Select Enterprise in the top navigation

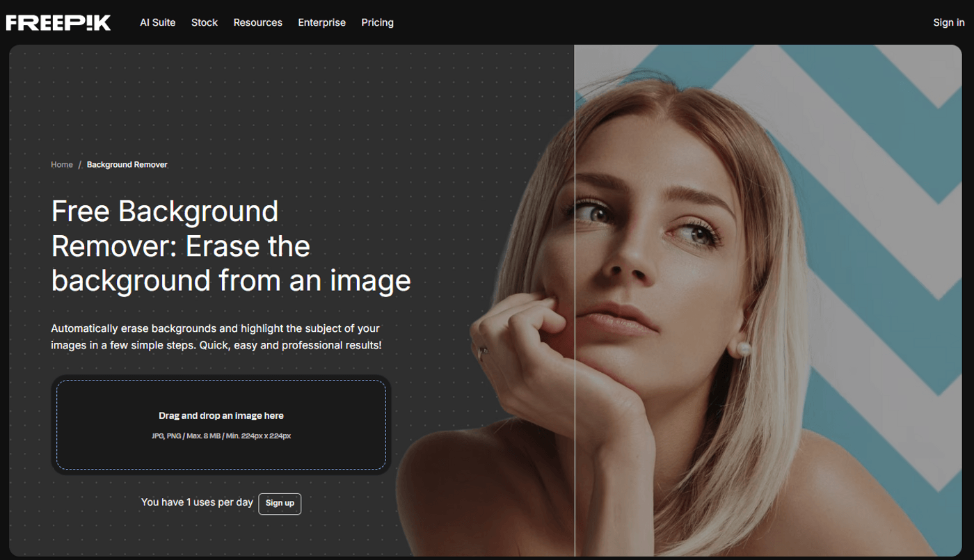coord(321,22)
